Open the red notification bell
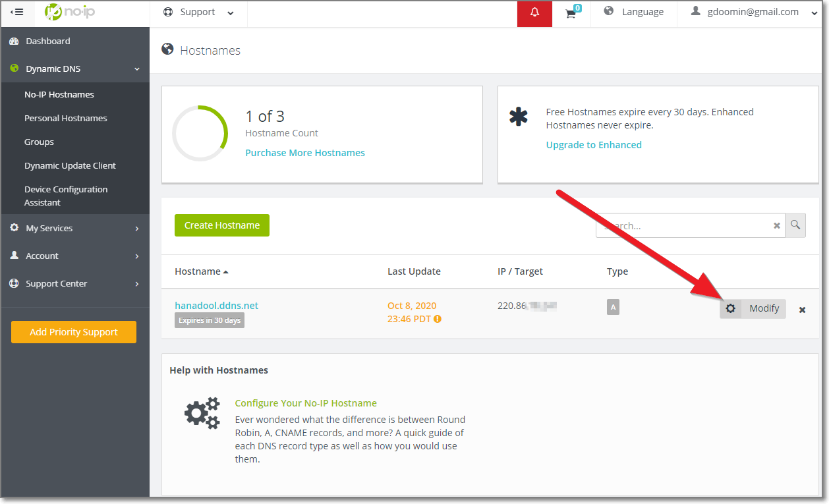Image resolution: width=829 pixels, height=504 pixels. click(x=534, y=13)
